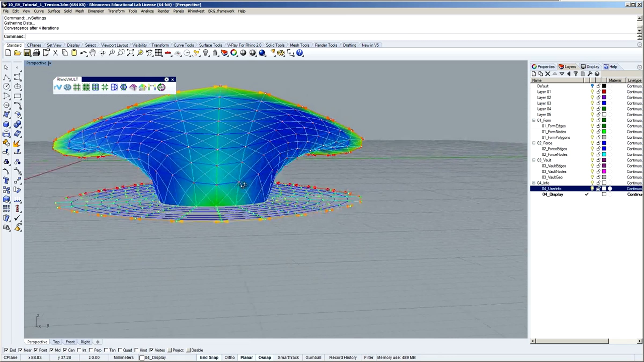Toggle the lock of 03_VaultGeo layer
The height and width of the screenshot is (362, 644).
[598, 177]
